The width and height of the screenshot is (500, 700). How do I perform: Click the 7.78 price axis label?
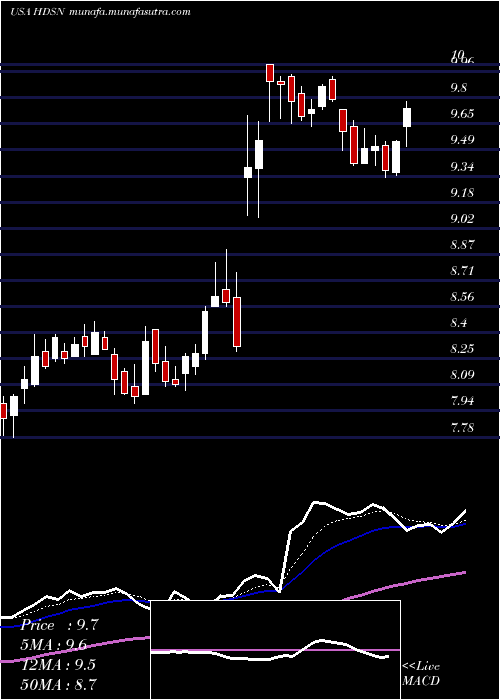coord(462,428)
